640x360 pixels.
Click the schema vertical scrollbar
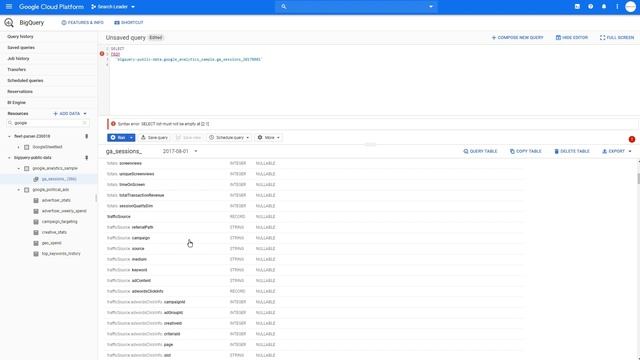click(638, 178)
